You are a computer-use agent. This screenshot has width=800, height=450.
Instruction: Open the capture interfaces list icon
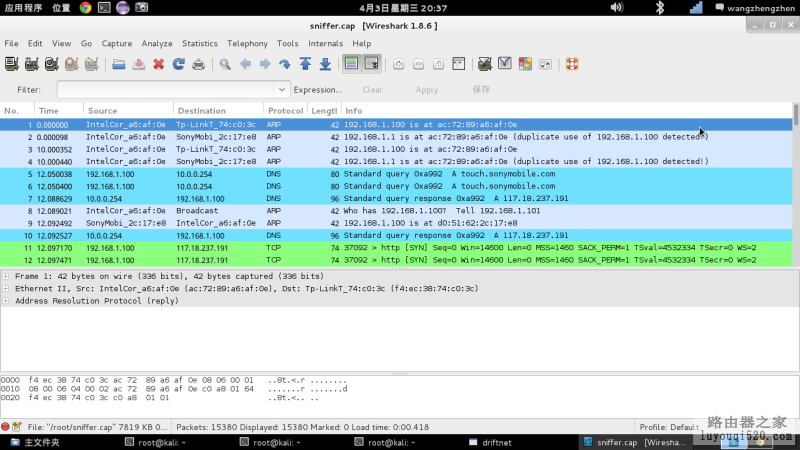coord(11,64)
